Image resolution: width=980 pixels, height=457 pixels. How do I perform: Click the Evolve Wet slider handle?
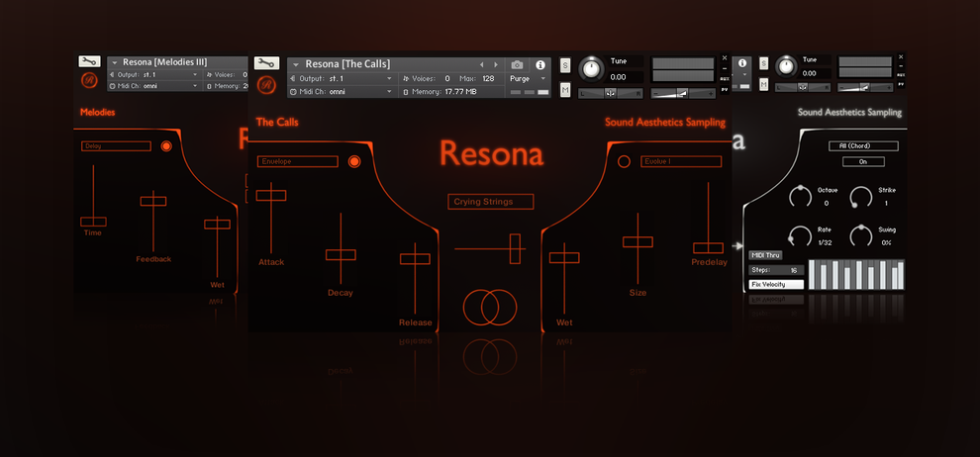564,258
